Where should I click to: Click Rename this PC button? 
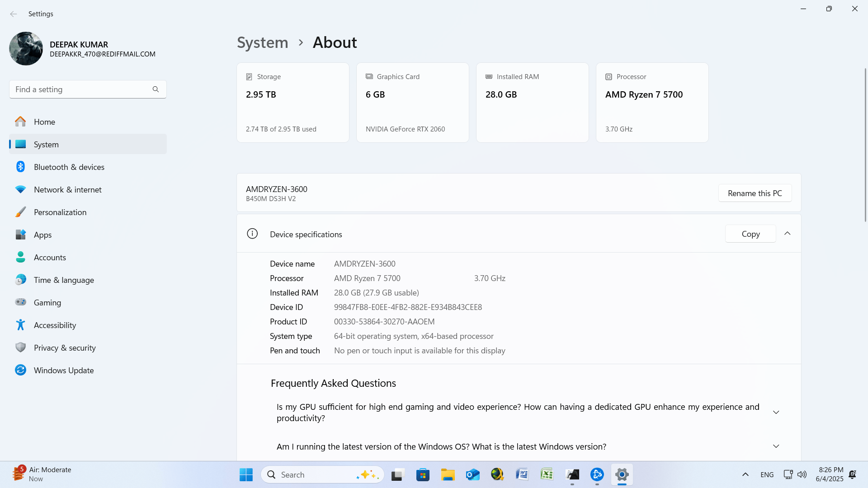coord(755,193)
